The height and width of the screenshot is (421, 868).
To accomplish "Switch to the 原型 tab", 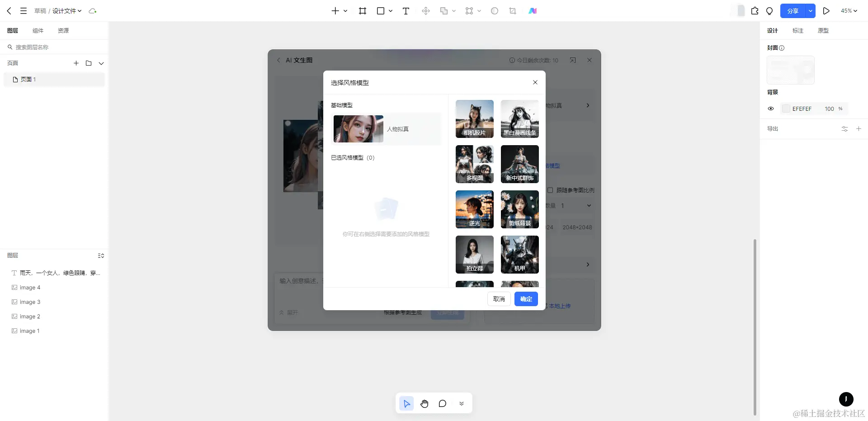I will pos(823,30).
